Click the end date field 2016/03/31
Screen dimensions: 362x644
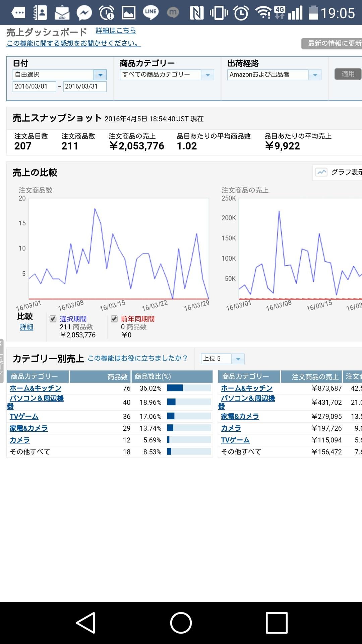tap(85, 87)
